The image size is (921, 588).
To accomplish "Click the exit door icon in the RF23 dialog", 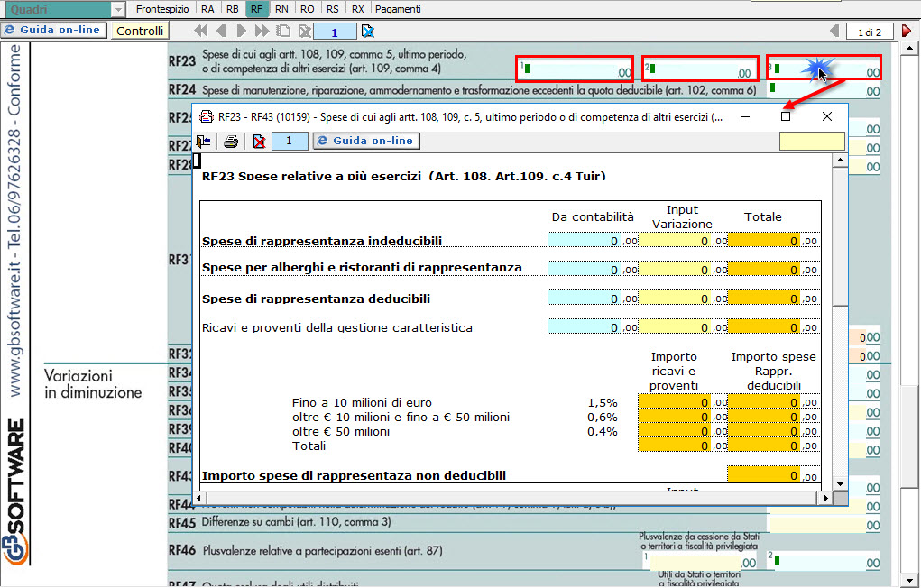I will tap(203, 141).
